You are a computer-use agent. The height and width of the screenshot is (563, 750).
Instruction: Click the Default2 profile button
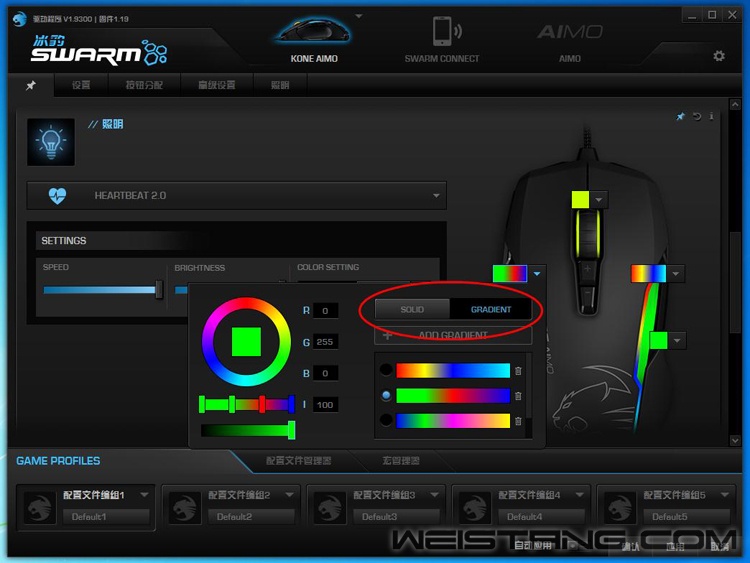click(x=252, y=517)
